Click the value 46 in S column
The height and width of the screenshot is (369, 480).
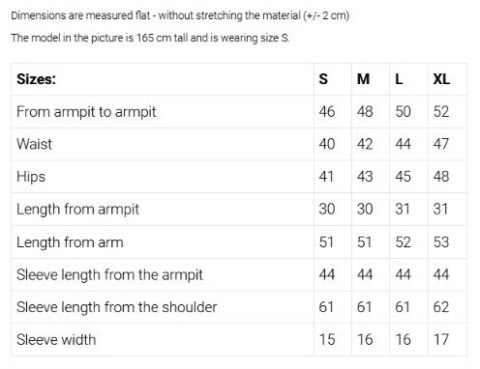coord(327,112)
